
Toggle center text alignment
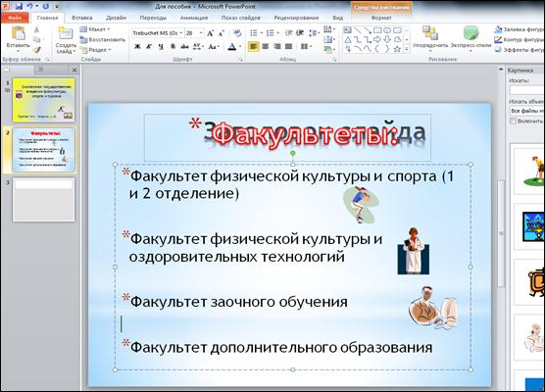(266, 47)
